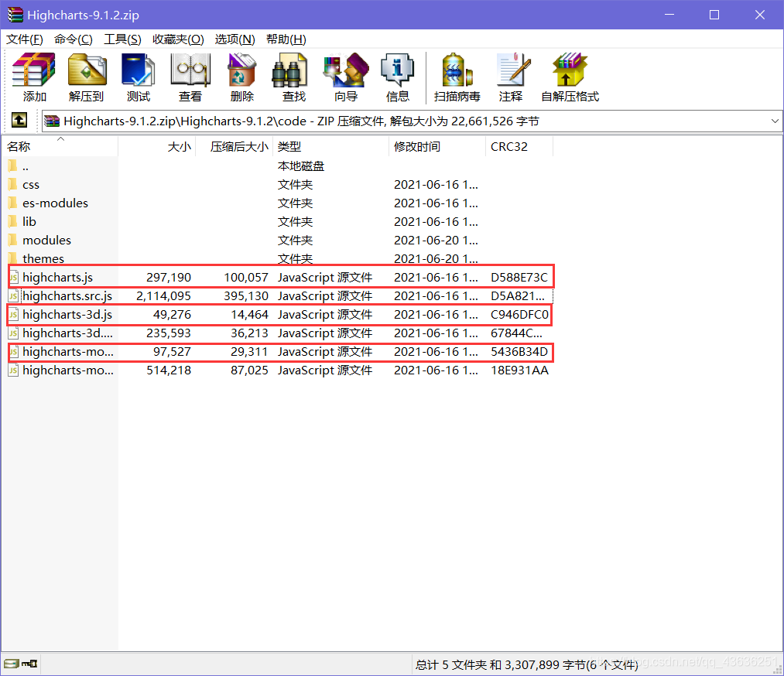Click the highcharts-3d.js file icon
Image resolution: width=784 pixels, height=676 pixels.
pos(13,314)
